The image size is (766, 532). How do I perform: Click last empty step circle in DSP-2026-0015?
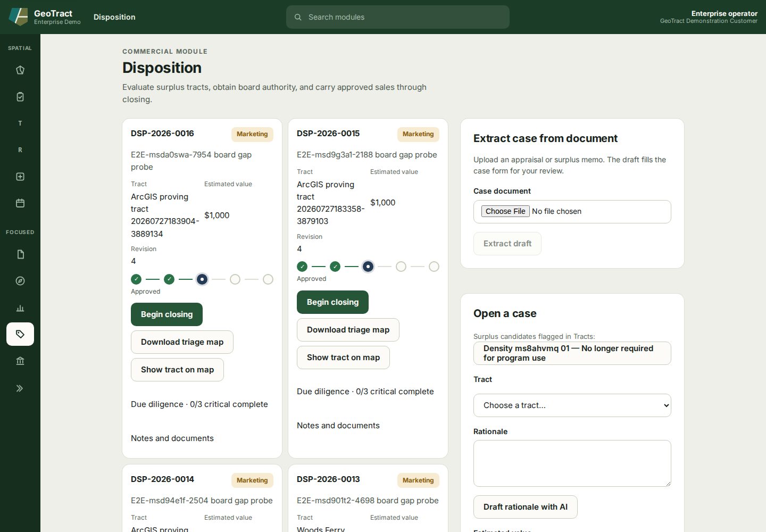pos(434,267)
